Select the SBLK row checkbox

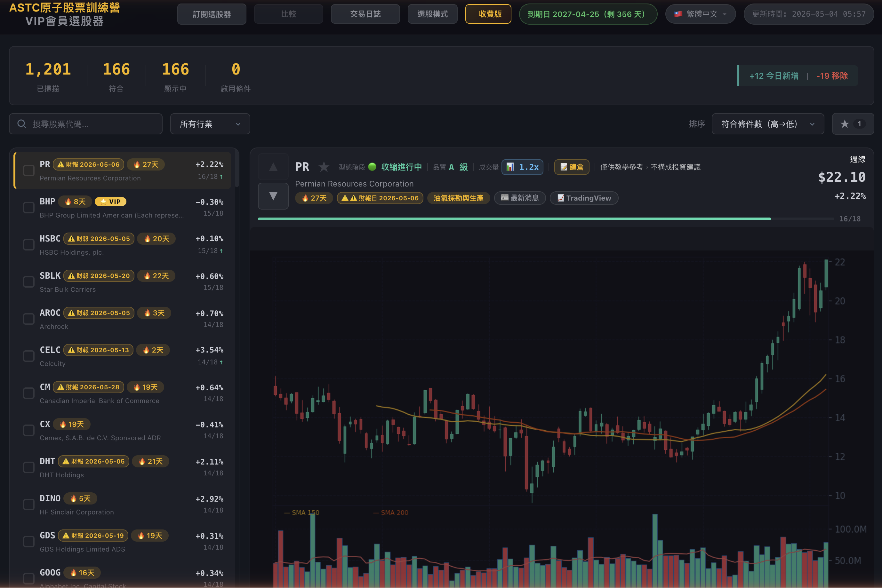[x=29, y=282]
